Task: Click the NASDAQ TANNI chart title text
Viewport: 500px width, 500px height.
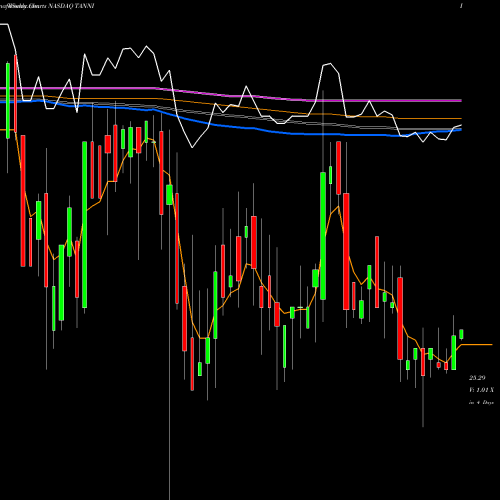Action: click(71, 6)
